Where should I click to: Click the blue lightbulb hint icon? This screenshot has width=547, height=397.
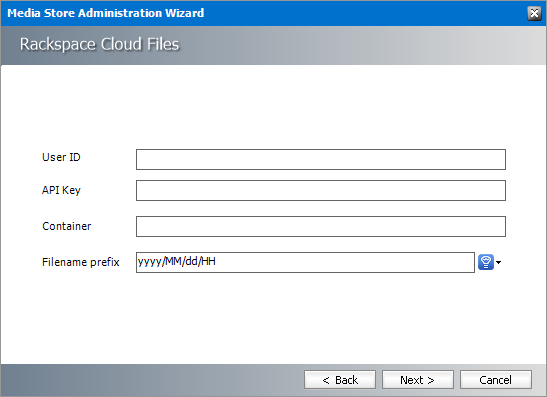click(486, 262)
